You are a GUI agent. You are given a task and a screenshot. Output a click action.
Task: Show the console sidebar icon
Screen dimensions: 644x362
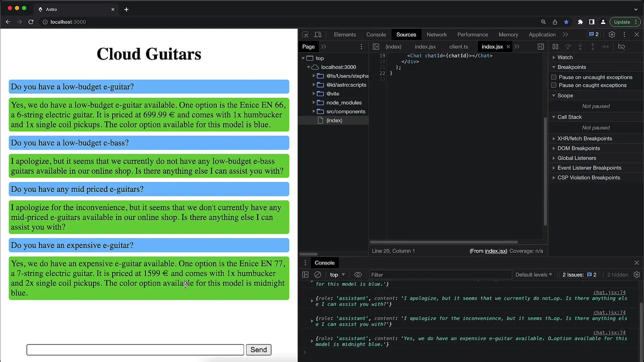[305, 275]
